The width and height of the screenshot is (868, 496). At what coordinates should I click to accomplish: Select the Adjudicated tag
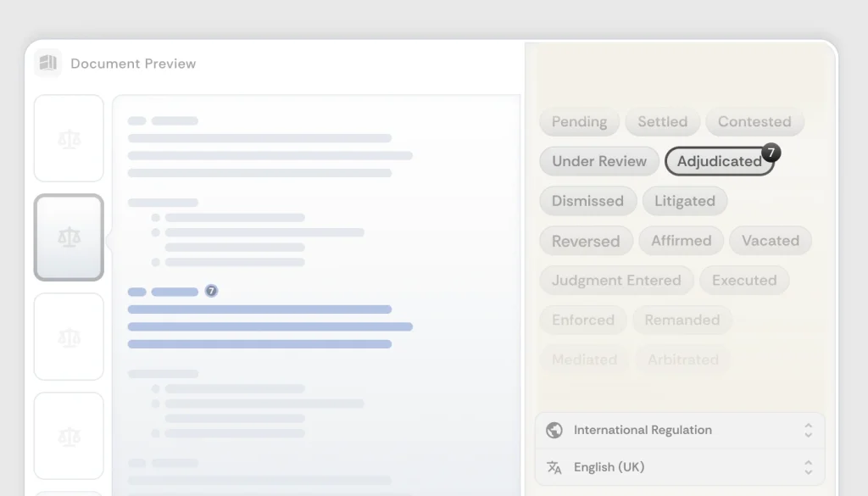pyautogui.click(x=718, y=161)
